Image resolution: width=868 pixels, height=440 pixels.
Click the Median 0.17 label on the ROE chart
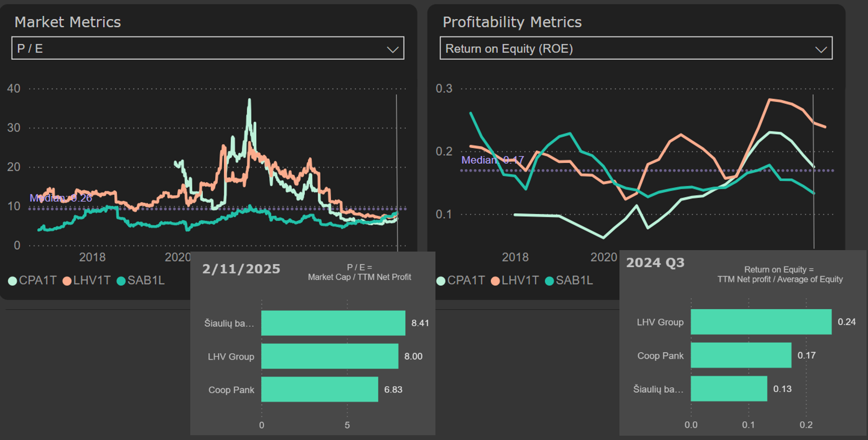point(492,160)
